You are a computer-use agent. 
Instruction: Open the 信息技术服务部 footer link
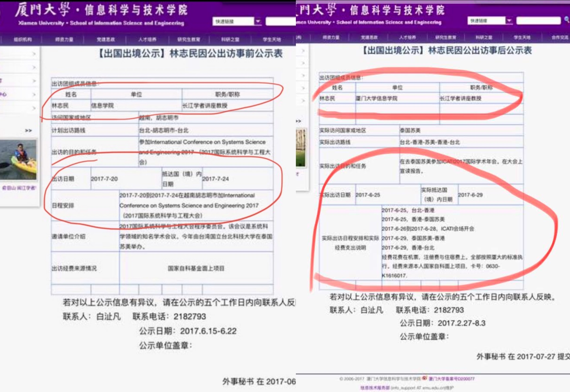tap(375, 388)
